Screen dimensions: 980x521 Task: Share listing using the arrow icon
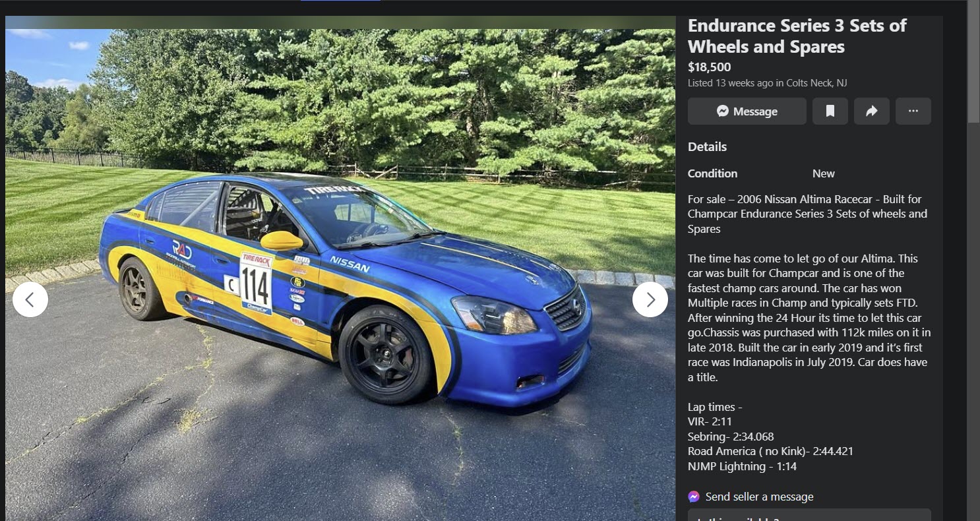coord(872,111)
